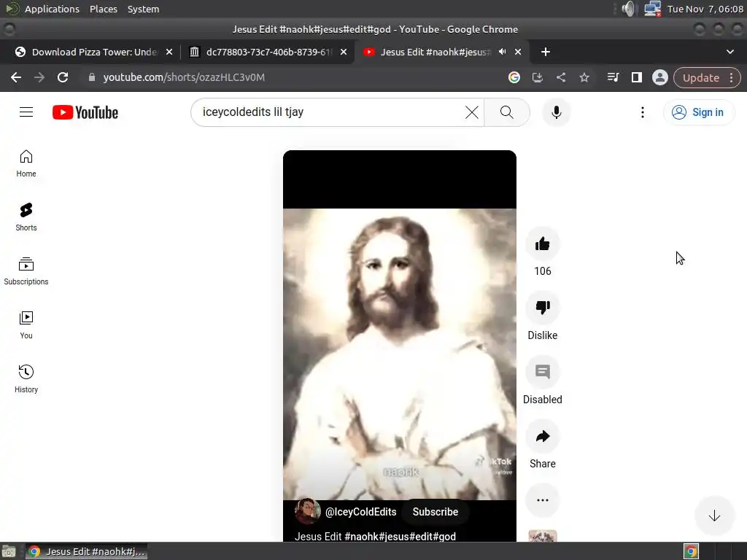Install app via download icon in address bar
747x560 pixels.
(538, 77)
